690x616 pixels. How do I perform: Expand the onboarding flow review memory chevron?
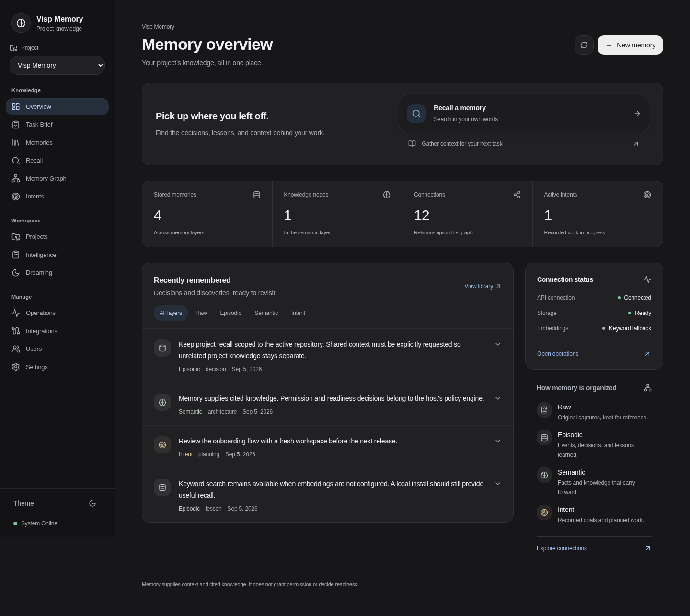point(498,441)
